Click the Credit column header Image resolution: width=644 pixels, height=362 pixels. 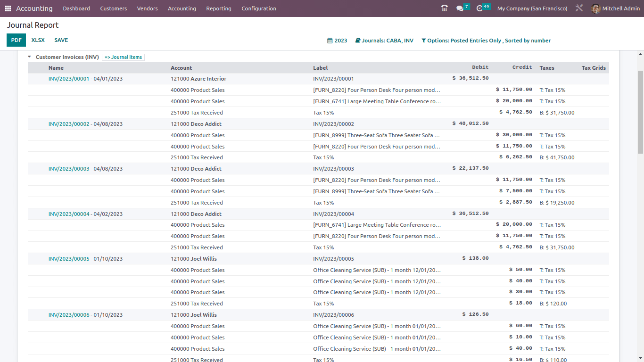pos(522,67)
